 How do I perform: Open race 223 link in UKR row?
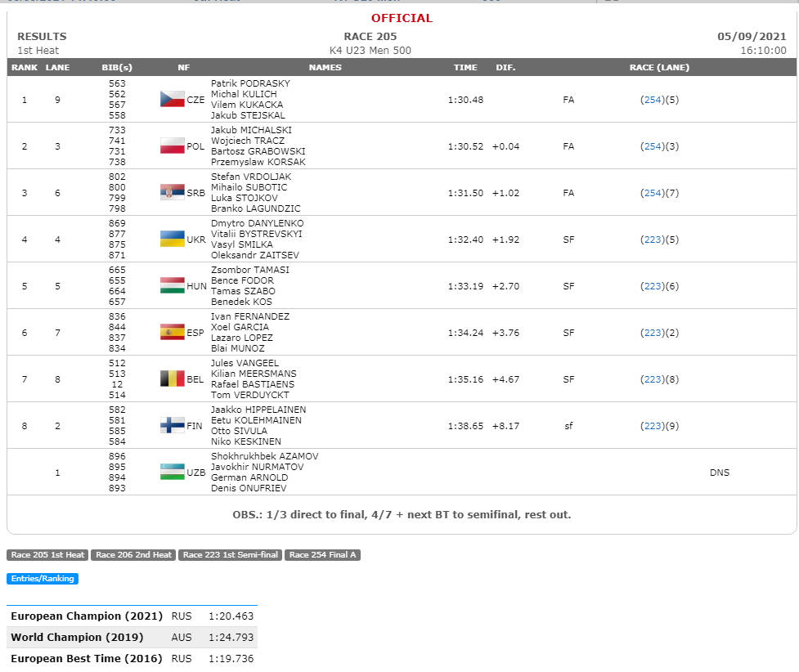[653, 240]
